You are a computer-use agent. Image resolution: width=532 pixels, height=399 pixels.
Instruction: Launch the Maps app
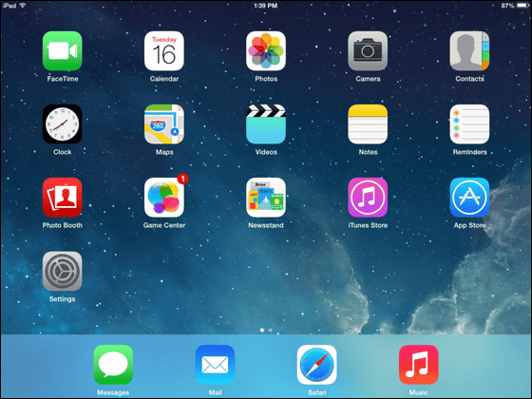[164, 124]
